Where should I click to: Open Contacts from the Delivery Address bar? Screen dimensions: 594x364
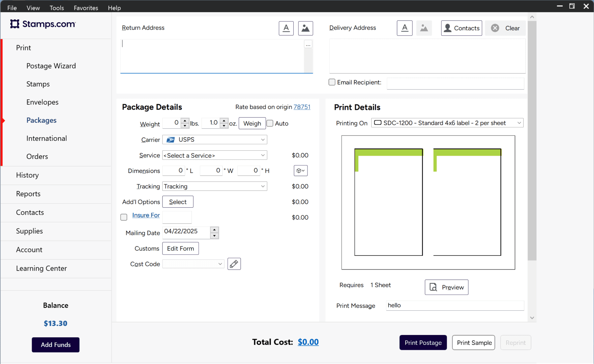click(x=462, y=28)
